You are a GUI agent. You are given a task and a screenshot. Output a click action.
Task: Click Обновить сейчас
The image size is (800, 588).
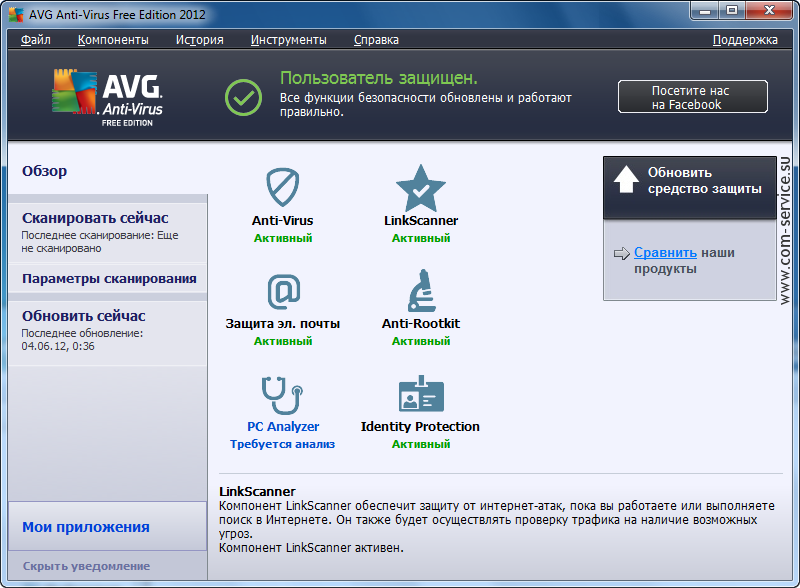[x=84, y=316]
